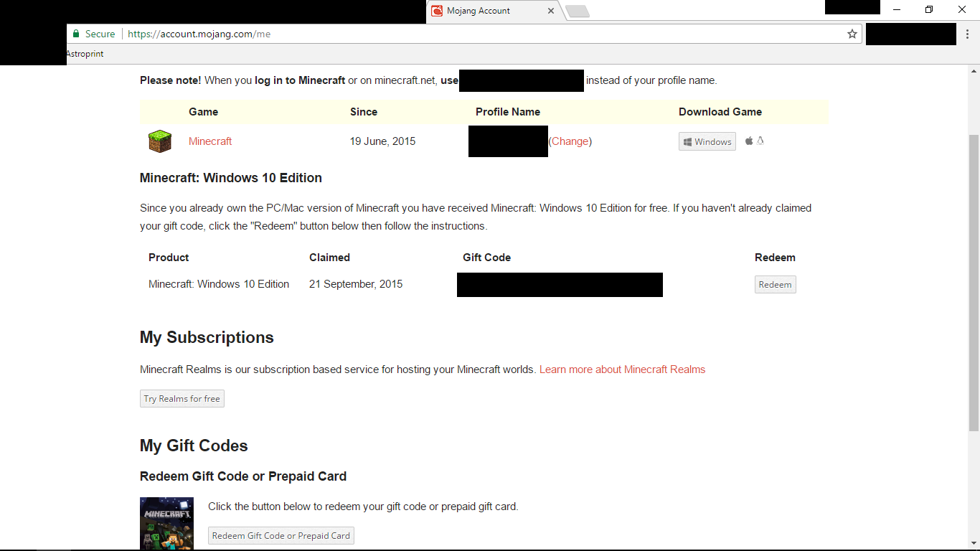This screenshot has width=980, height=551.
Task: Open the red Minecraft game link
Action: 210,141
